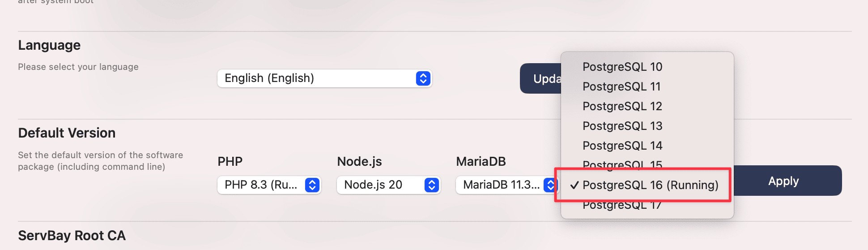
Task: Open the MariaDB 11.3 version dropdown
Action: click(506, 185)
